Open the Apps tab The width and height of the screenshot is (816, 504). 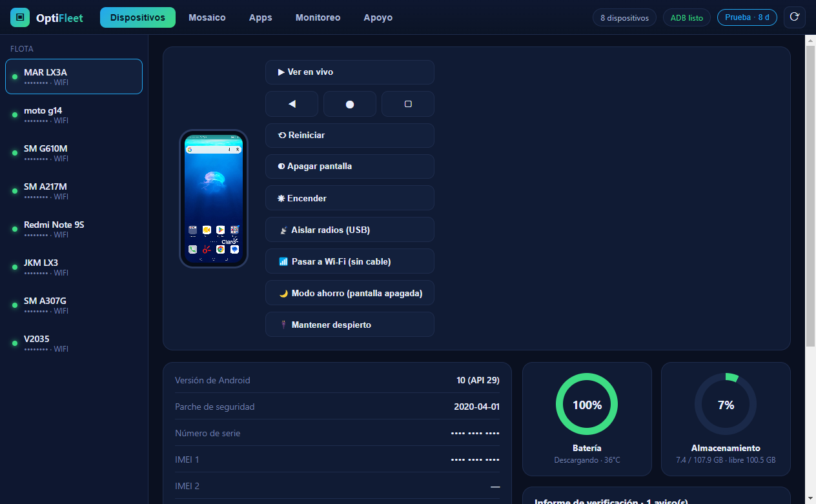261,17
